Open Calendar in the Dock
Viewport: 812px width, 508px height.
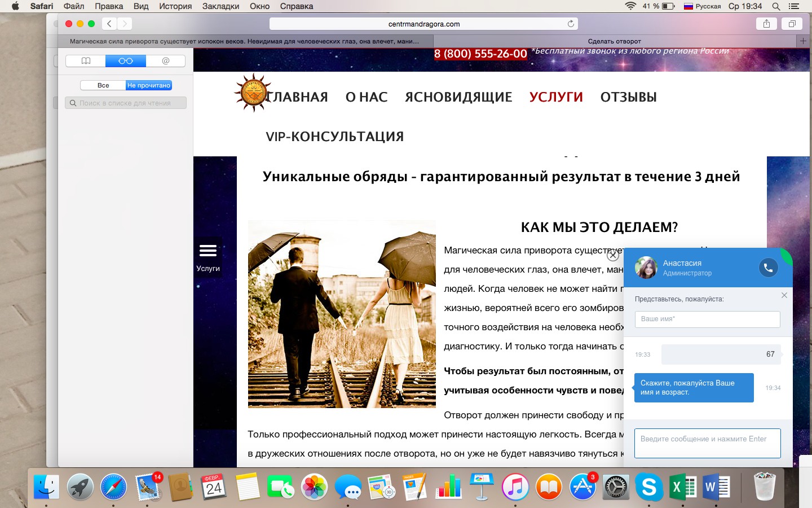214,486
